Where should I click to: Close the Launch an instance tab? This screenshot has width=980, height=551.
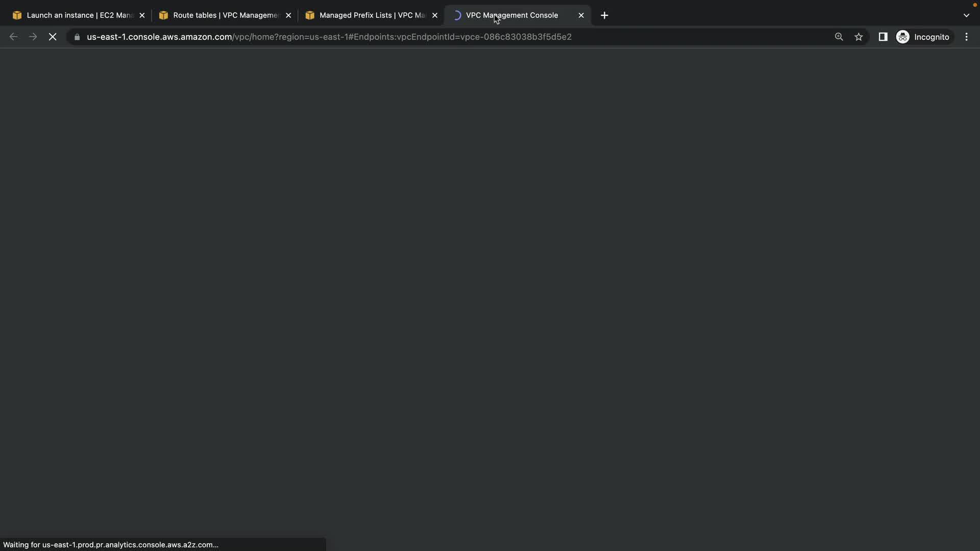[142, 15]
